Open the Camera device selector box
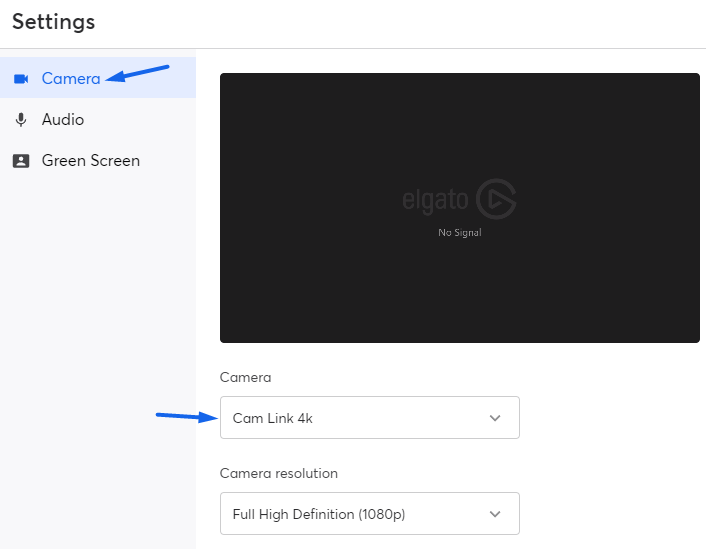 pos(370,417)
